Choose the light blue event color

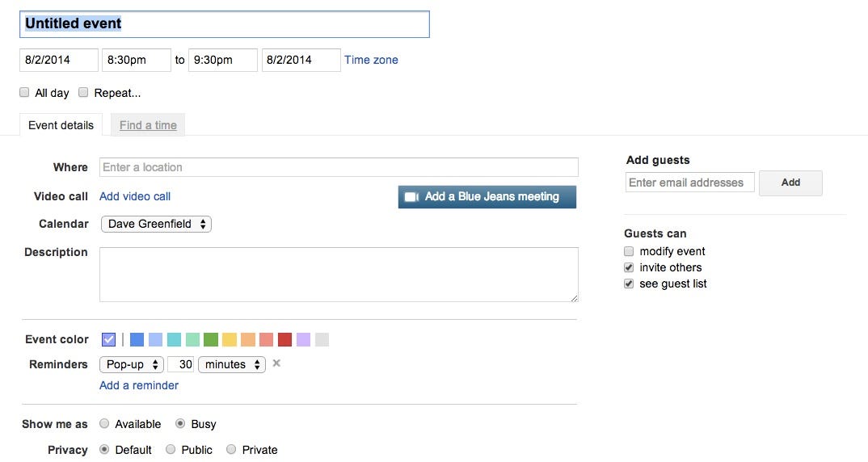point(155,339)
